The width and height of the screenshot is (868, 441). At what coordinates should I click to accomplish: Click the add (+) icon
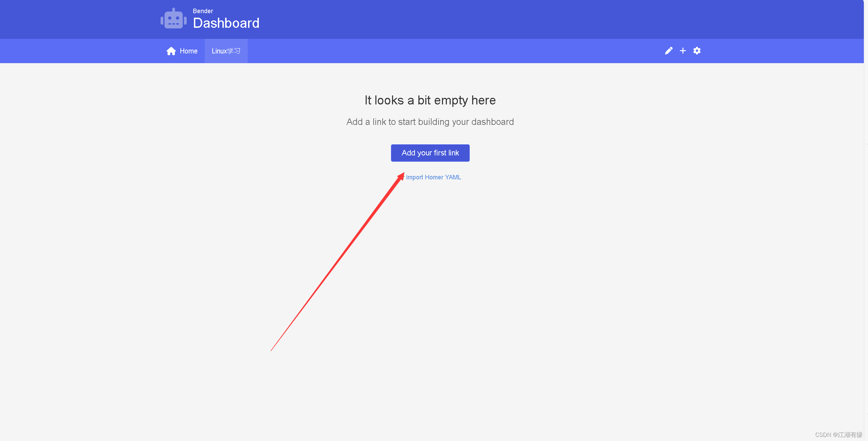[683, 51]
